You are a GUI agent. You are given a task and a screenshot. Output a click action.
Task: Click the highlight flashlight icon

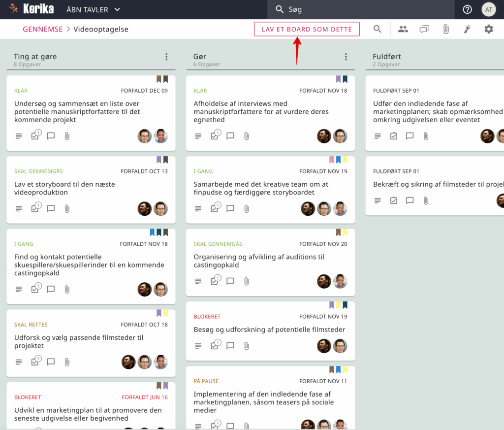pyautogui.click(x=467, y=29)
